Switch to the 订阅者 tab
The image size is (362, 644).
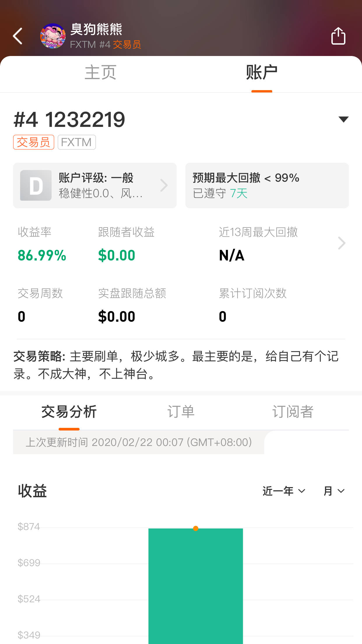tap(293, 412)
